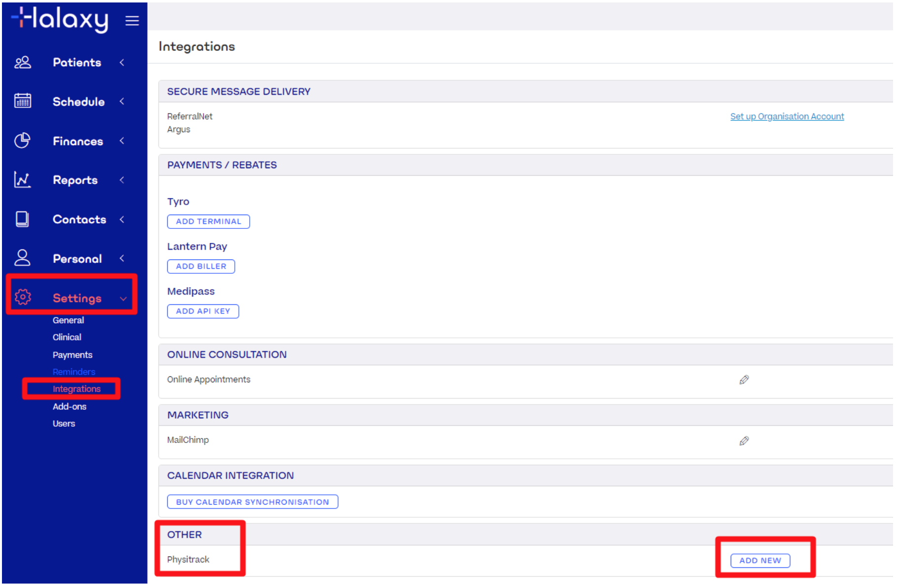Screen dimensions: 897x588
Task: Expand the Personal menu chevron
Action: point(122,258)
